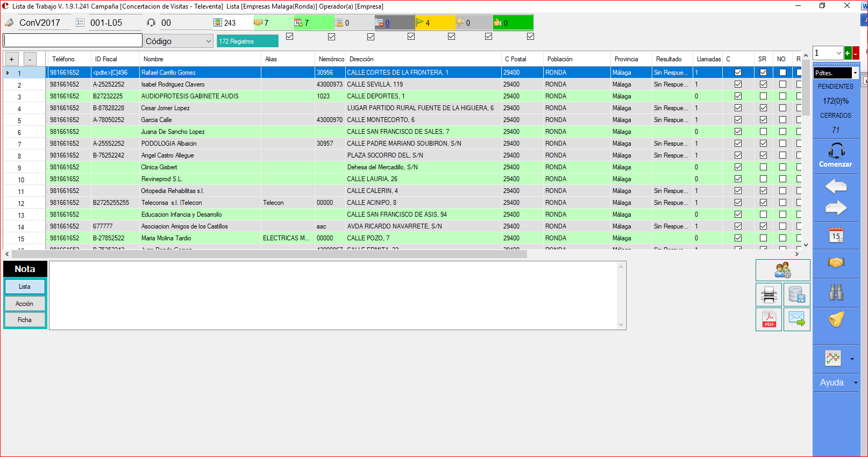Toggle the NO checkbox for Rafael Carrillo Gomez
The height and width of the screenshot is (457, 868).
(x=782, y=73)
